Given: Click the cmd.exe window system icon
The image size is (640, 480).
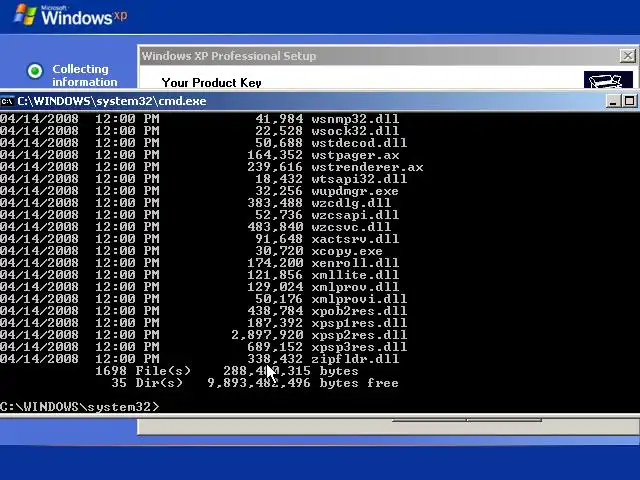Looking at the screenshot, I should pyautogui.click(x=7, y=101).
